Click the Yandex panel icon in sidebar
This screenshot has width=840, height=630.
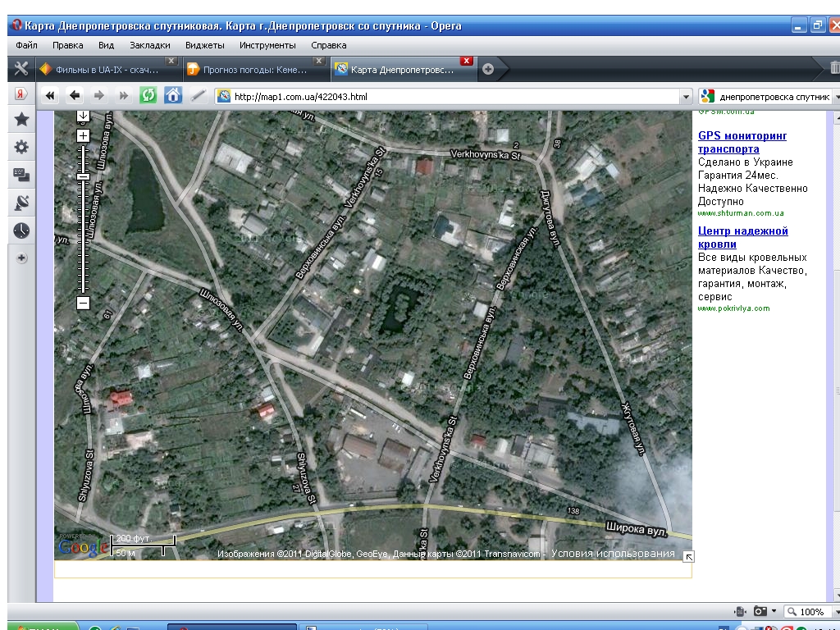tap(21, 94)
